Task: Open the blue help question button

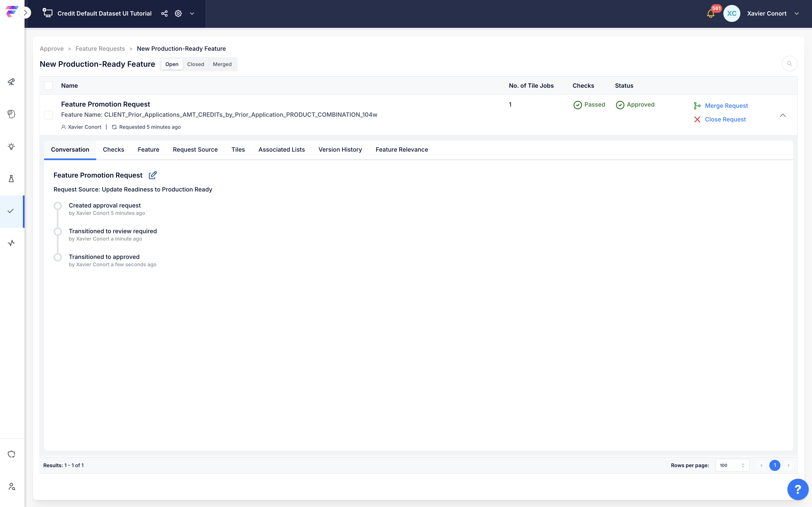Action: [x=798, y=489]
